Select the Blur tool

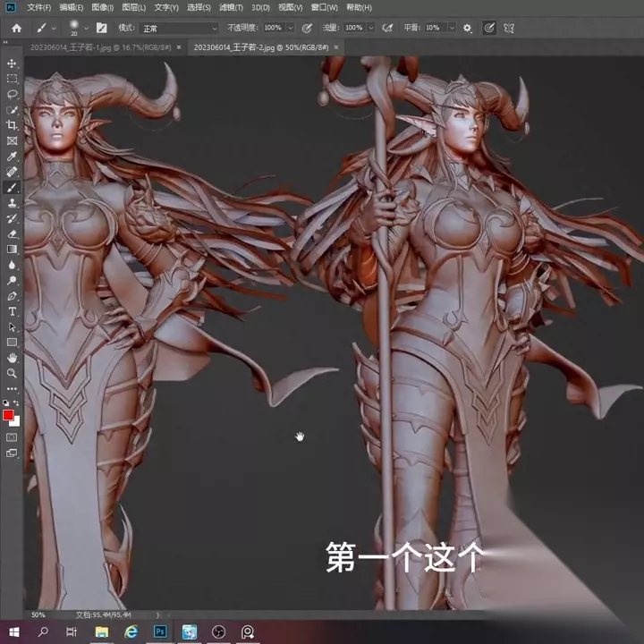12,265
